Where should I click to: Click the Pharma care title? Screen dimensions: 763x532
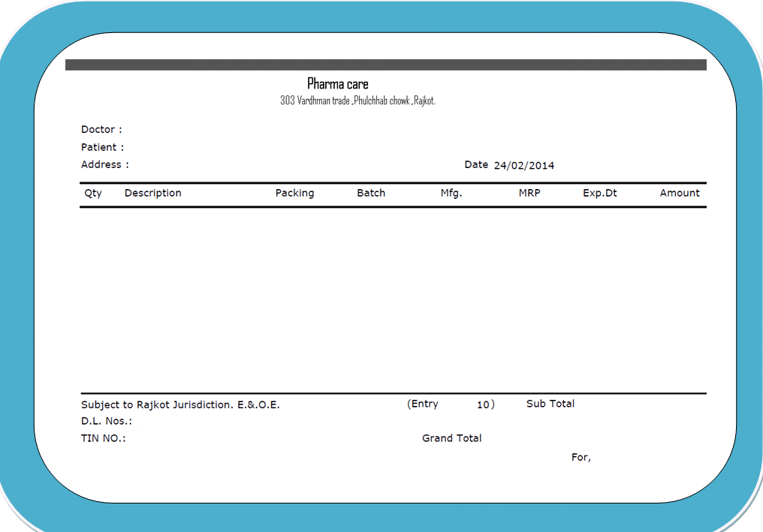click(337, 83)
